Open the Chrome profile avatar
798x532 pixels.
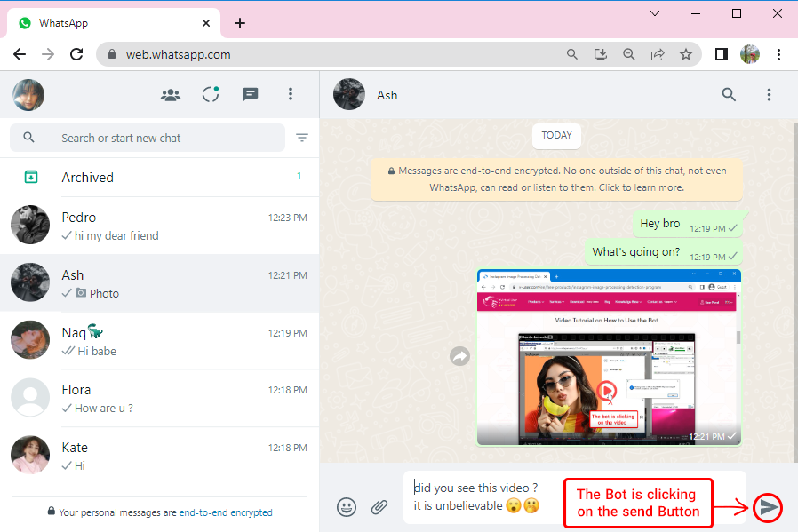tap(750, 54)
